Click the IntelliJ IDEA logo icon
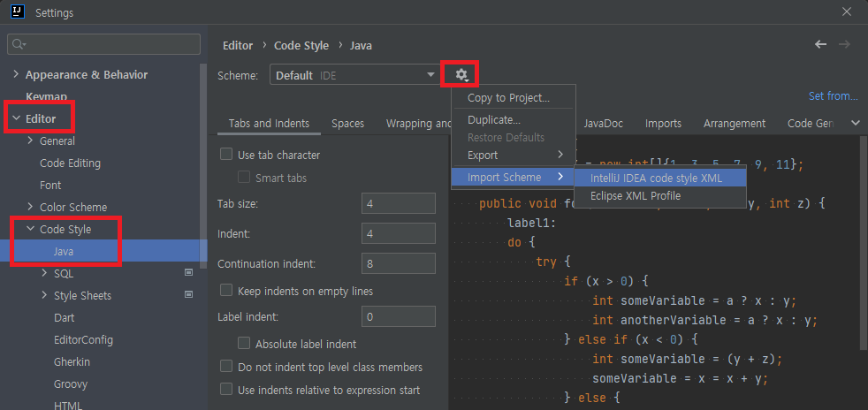 [x=17, y=11]
